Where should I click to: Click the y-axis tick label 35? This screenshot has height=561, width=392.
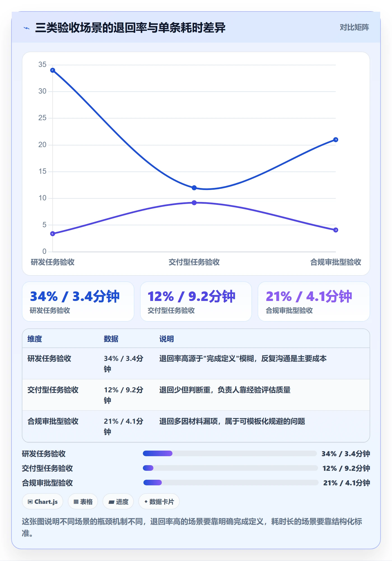coord(43,64)
